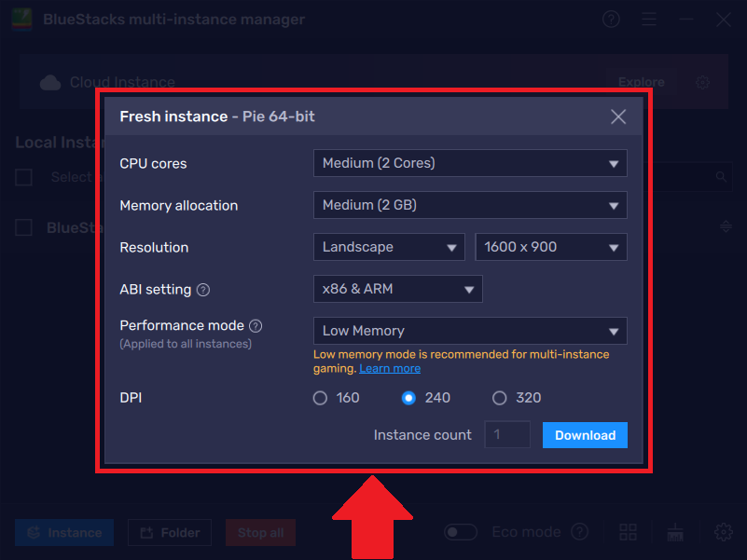
Task: Click the Download button
Action: tap(585, 435)
